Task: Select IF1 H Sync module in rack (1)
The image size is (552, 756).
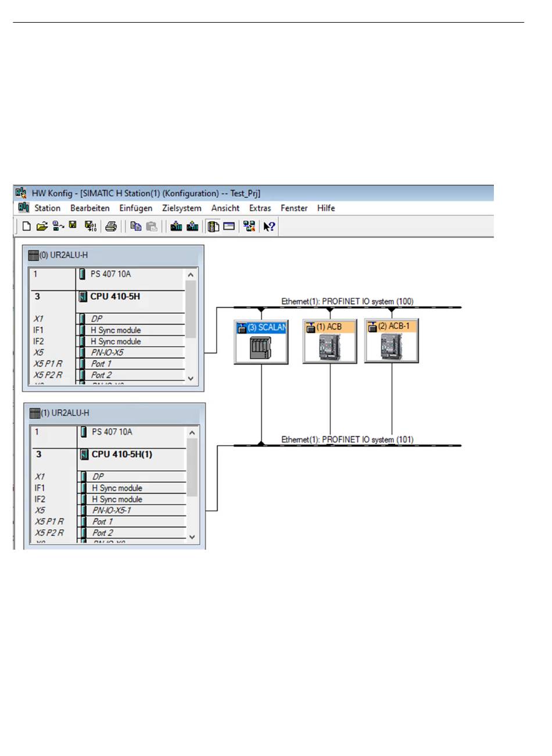Action: tap(108, 488)
